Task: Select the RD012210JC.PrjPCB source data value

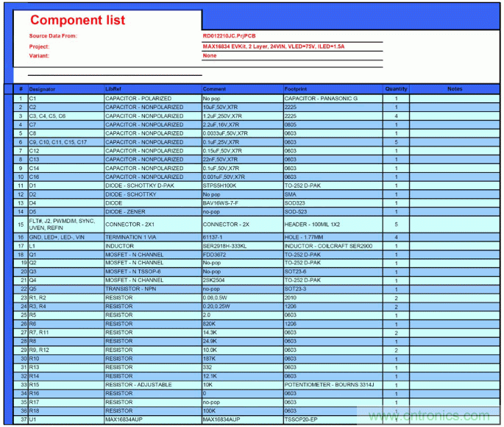Action: click(230, 36)
